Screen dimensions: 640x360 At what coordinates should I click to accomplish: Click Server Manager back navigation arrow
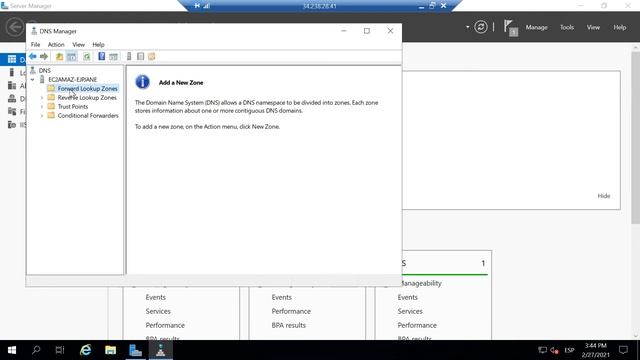(x=15, y=27)
